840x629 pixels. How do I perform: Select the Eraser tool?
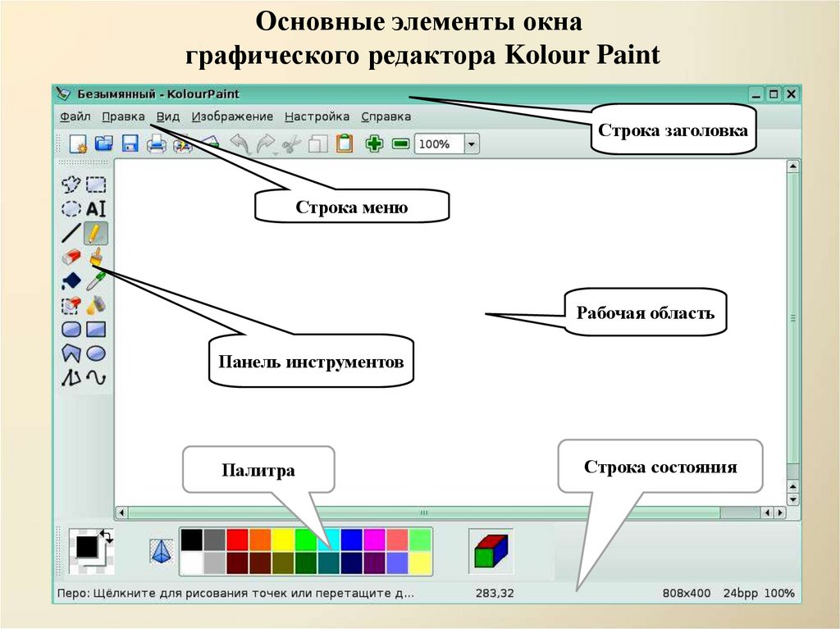[71, 258]
